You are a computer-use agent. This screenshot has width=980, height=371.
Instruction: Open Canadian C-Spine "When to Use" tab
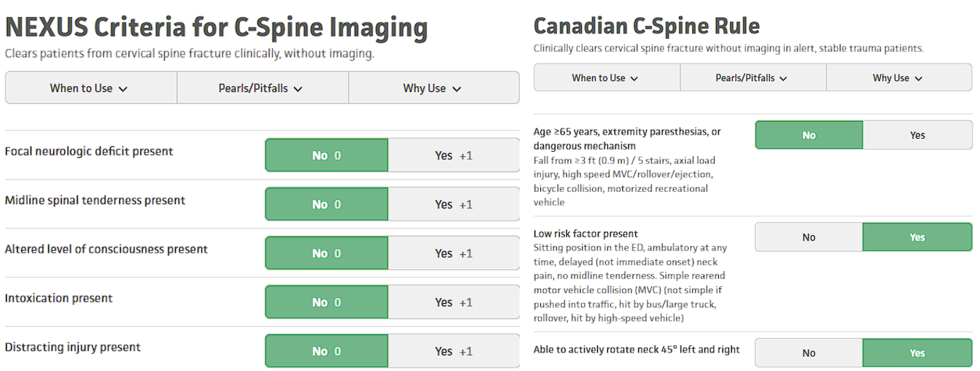[606, 78]
